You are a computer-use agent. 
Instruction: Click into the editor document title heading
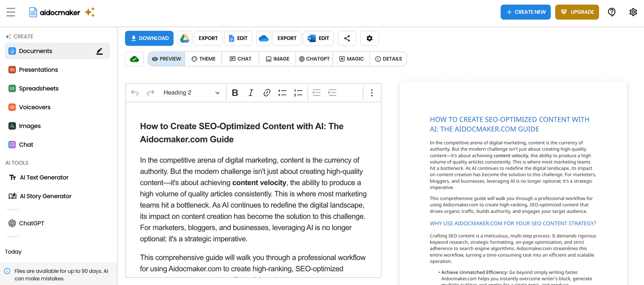pos(242,133)
